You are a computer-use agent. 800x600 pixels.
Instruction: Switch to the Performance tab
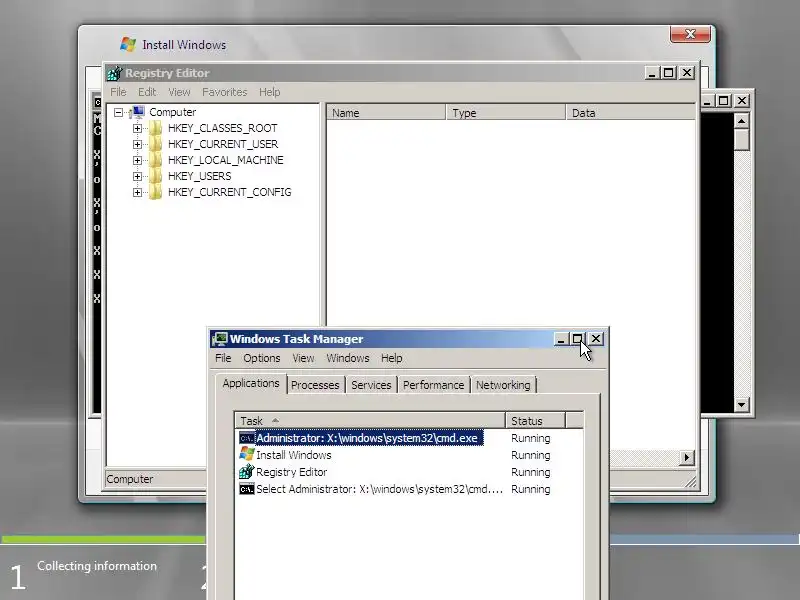[x=434, y=385]
